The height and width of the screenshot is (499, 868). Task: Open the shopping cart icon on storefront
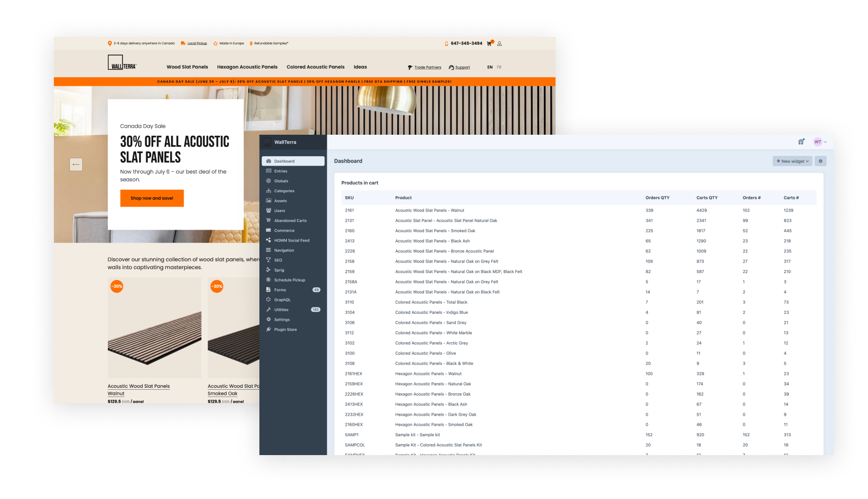point(489,43)
